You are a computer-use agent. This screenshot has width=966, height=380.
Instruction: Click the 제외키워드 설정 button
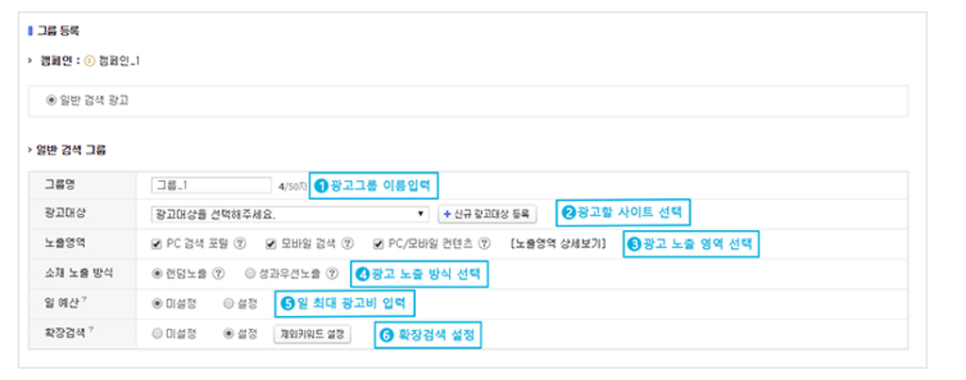tap(312, 334)
